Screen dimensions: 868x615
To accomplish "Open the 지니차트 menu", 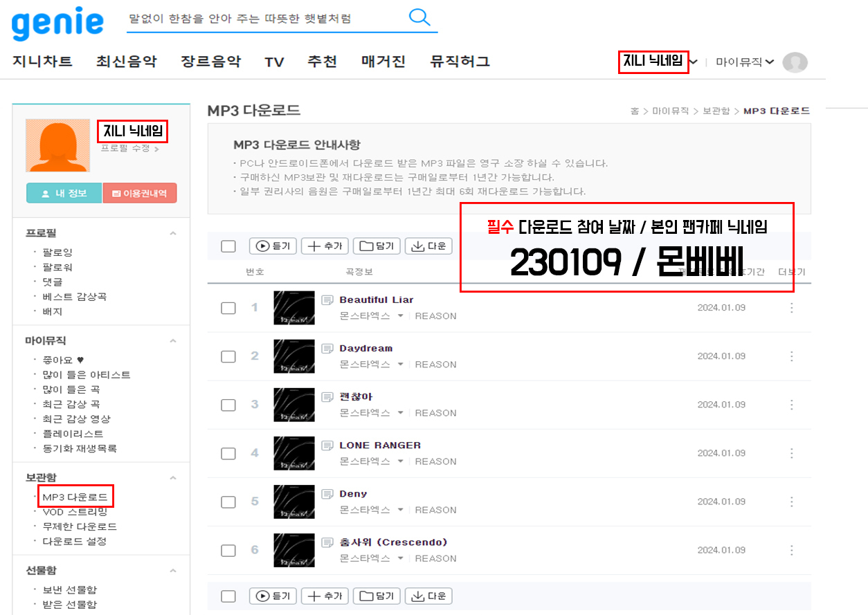I will [42, 62].
